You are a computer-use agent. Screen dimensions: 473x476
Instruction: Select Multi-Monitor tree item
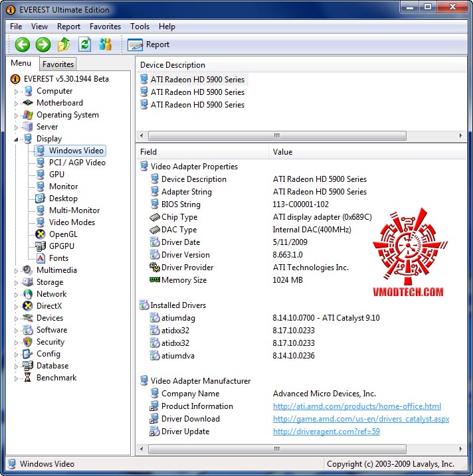click(x=74, y=210)
